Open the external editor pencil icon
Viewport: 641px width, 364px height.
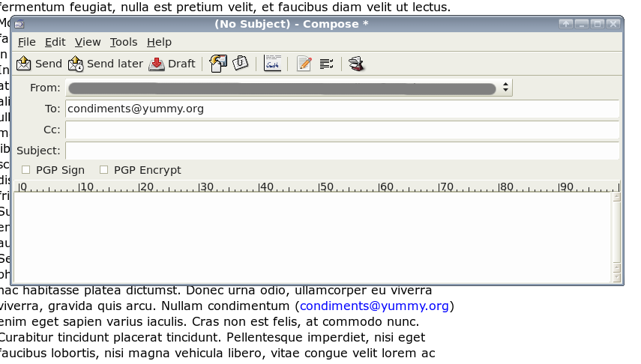click(x=304, y=64)
